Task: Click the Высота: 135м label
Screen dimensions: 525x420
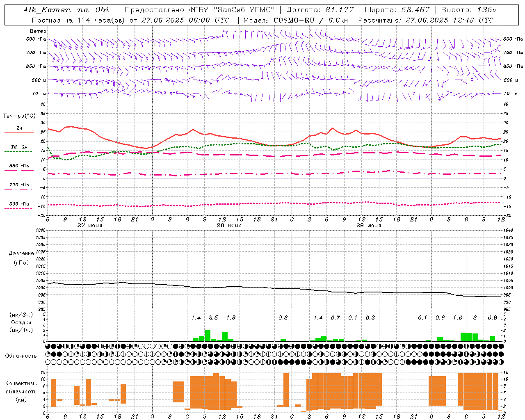Action: pos(469,10)
